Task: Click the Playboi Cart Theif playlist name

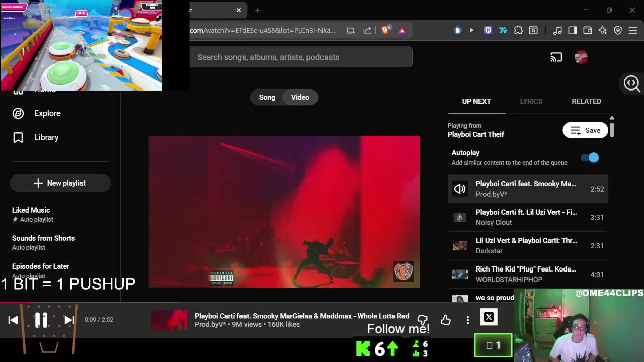Action: (476, 134)
